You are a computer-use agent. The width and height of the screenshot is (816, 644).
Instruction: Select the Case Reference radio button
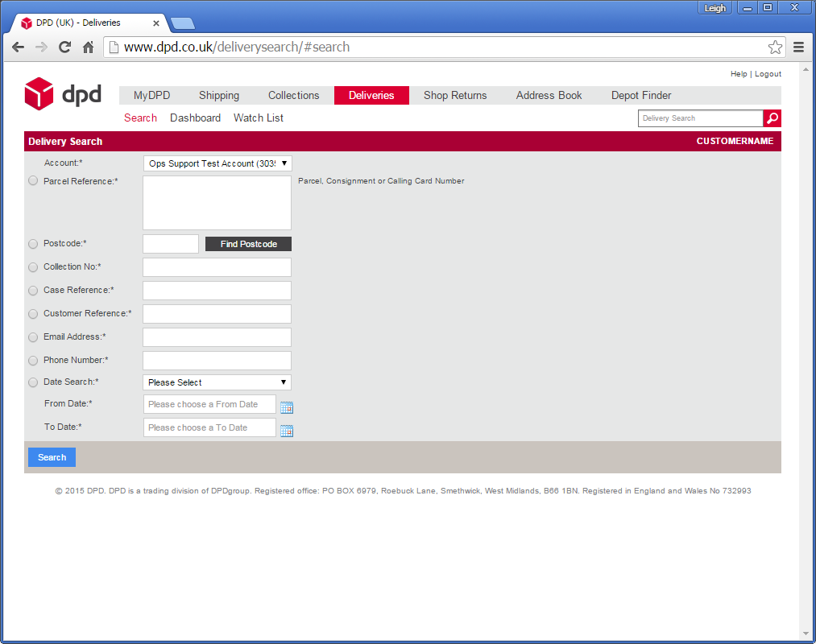33,291
